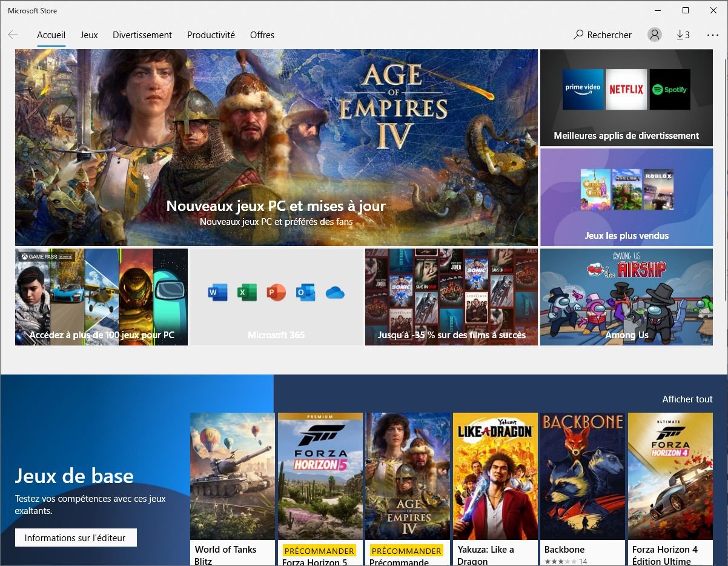728x566 pixels.
Task: Open the Among Us Airship tile
Action: pos(626,297)
